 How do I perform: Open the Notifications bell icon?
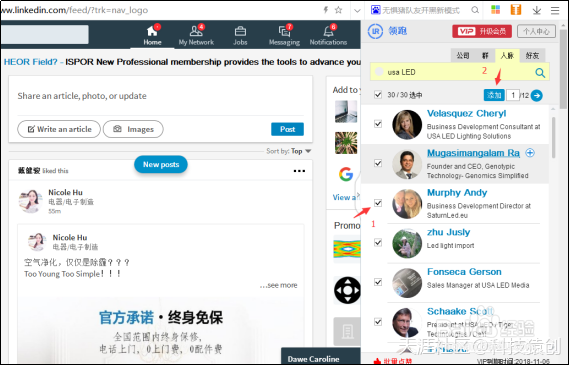(x=328, y=31)
